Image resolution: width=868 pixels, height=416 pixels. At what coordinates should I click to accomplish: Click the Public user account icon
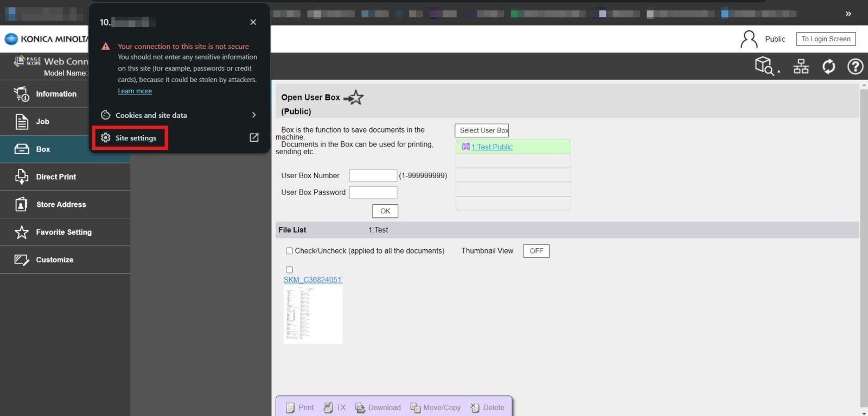749,39
